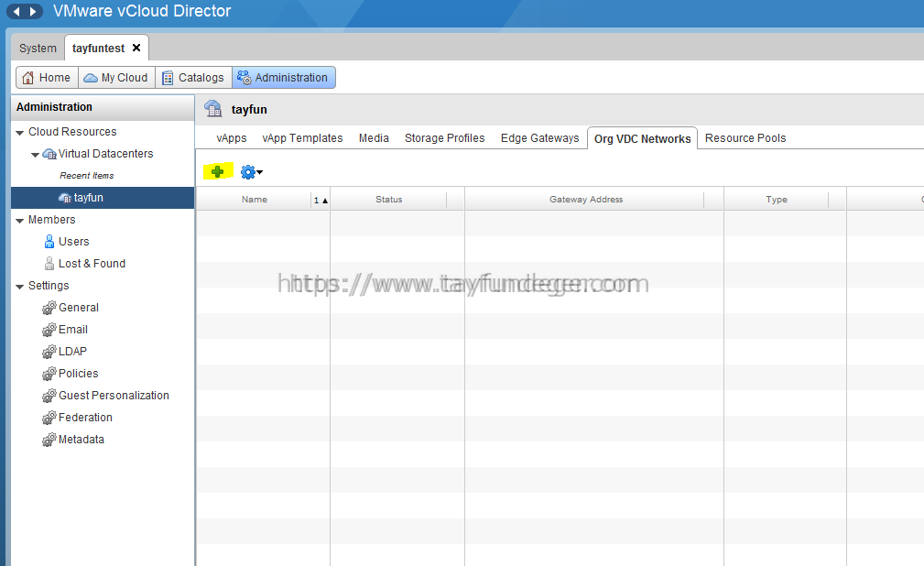This screenshot has width=924, height=566.
Task: Open General settings
Action: point(79,308)
